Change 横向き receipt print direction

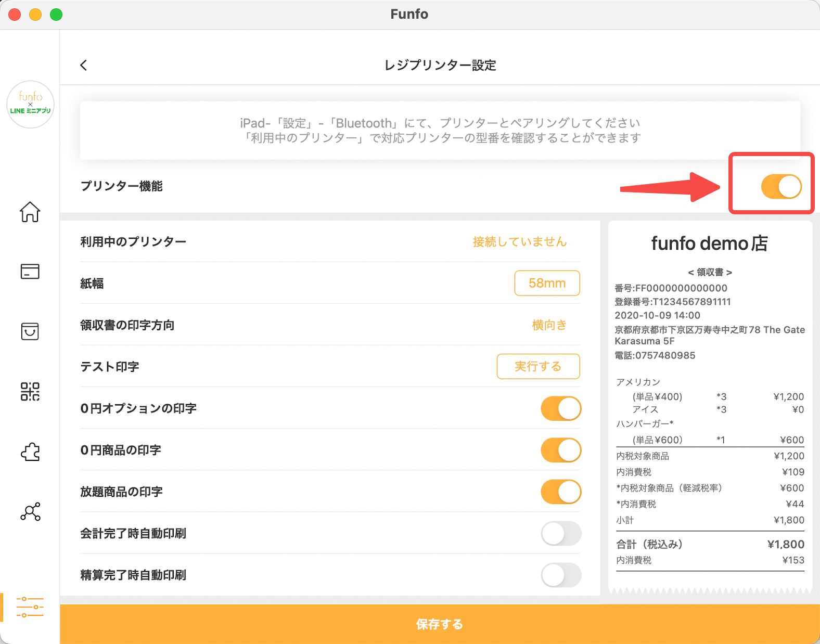pyautogui.click(x=549, y=325)
